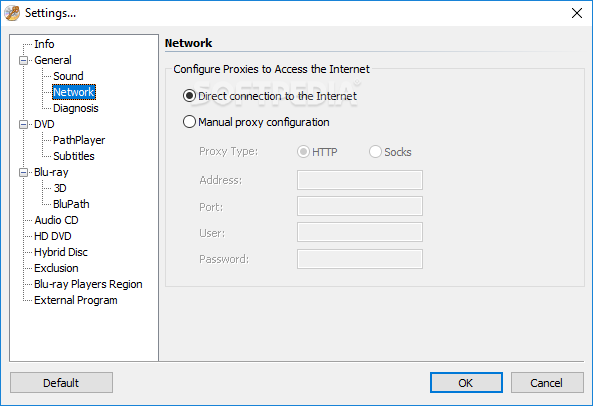Open the BluPath settings page
This screenshot has width=593, height=406.
[x=71, y=204]
